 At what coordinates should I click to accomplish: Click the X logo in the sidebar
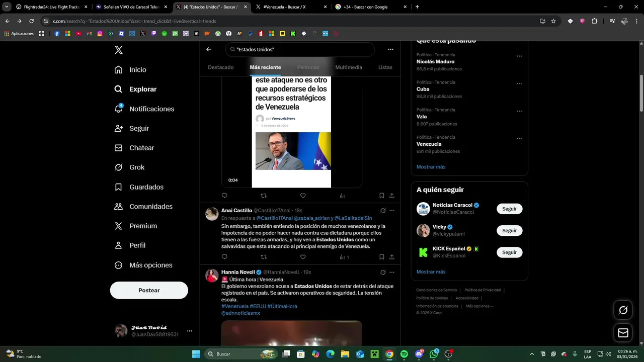click(118, 50)
